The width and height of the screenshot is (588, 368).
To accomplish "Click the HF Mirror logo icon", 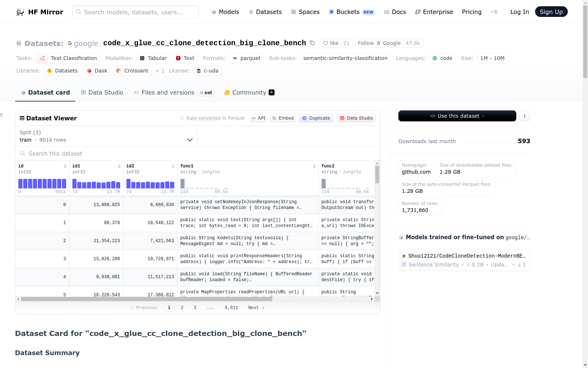I will pyautogui.click(x=20, y=12).
